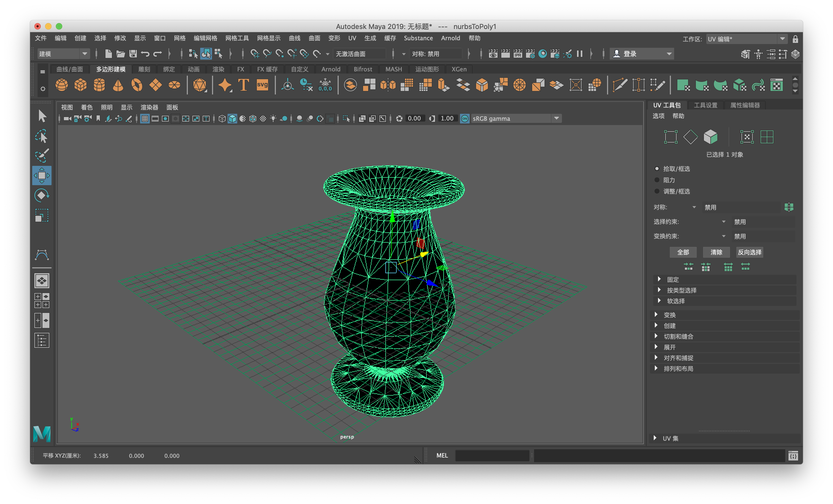Open the 工作区 UV 编辑 workspace dropdown
The width and height of the screenshot is (833, 504).
747,39
